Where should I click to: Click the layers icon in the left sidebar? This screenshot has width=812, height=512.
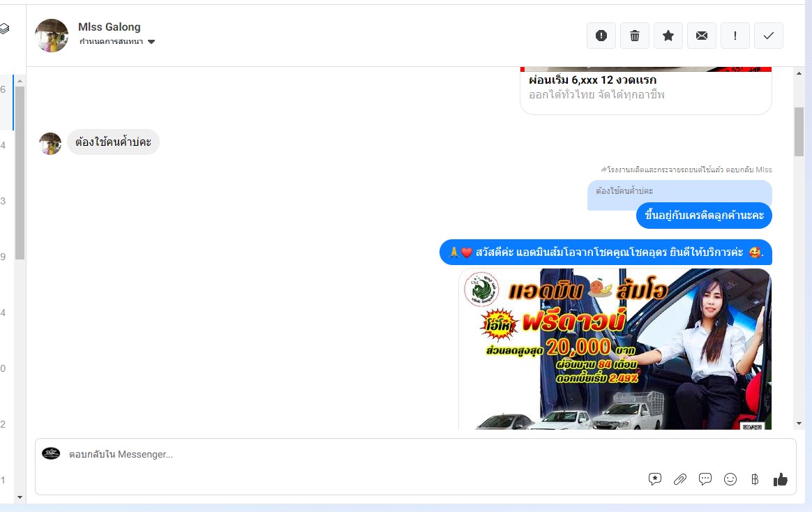click(4, 29)
